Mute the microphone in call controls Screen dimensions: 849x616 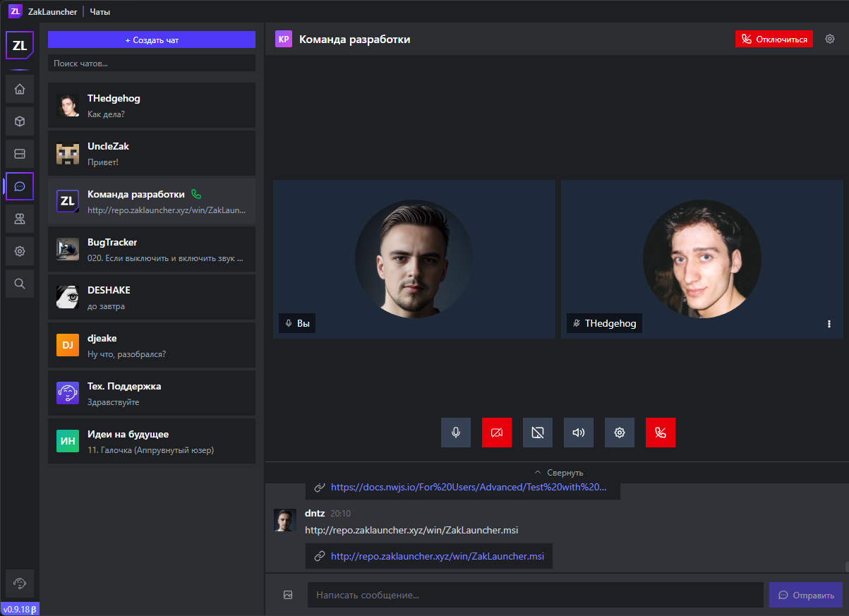tap(456, 433)
